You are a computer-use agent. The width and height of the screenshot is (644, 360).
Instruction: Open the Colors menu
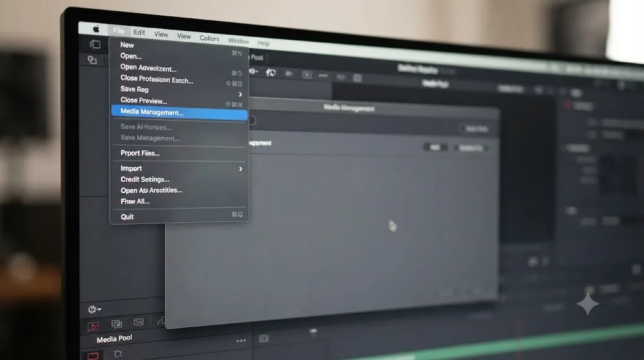tap(209, 38)
